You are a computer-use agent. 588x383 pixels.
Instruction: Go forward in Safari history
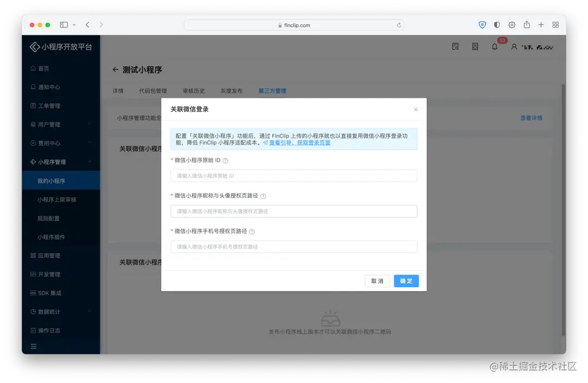click(x=101, y=24)
